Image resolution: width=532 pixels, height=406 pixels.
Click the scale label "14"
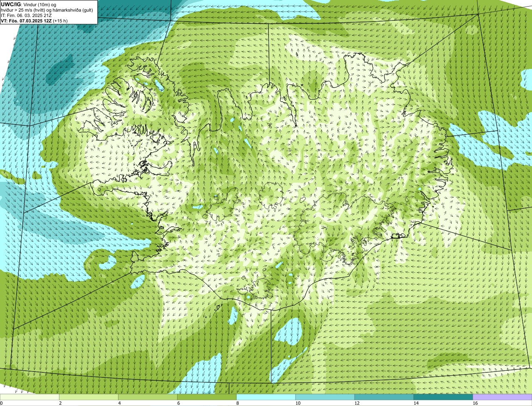click(416, 403)
